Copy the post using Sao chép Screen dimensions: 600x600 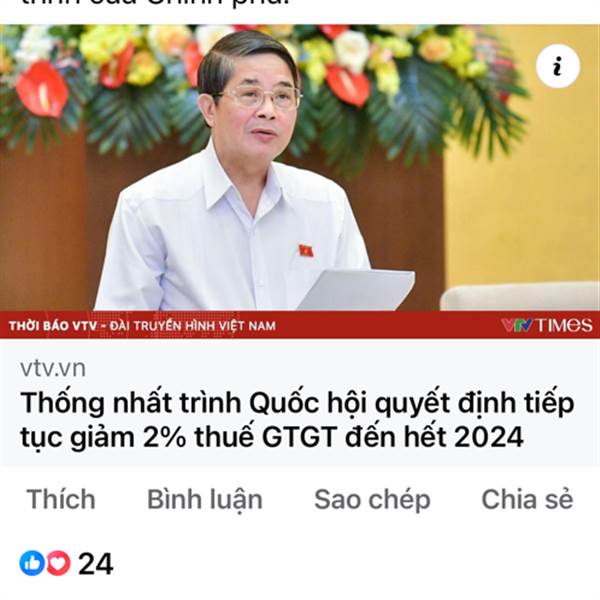pos(372,500)
